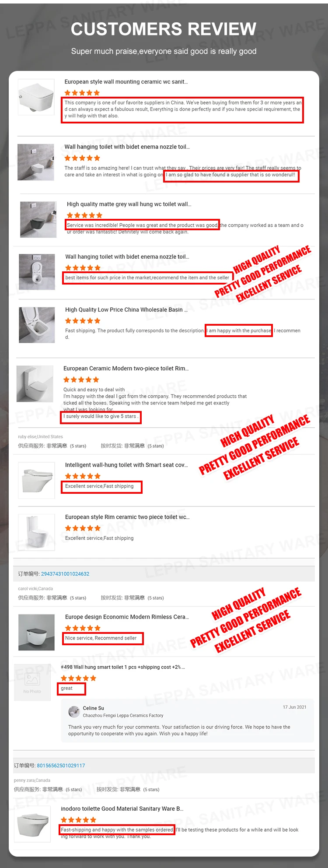Open 'Wall hanging toilet with bidet enema nozzle' first title
Screen dimensions: 328x868
tap(127, 147)
